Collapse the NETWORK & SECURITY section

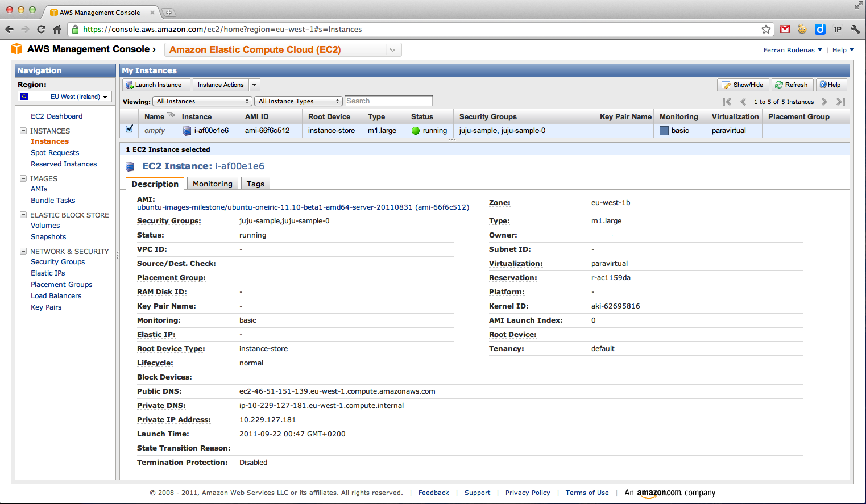click(23, 251)
